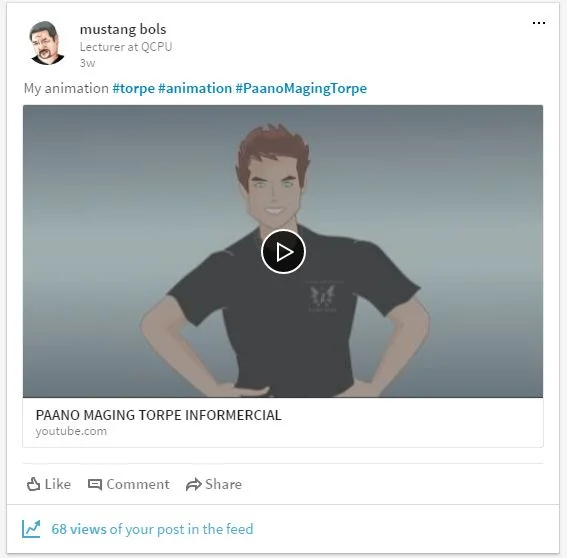Click the Share arrow icon
Image resolution: width=567 pixels, height=558 pixels.
[x=193, y=484]
